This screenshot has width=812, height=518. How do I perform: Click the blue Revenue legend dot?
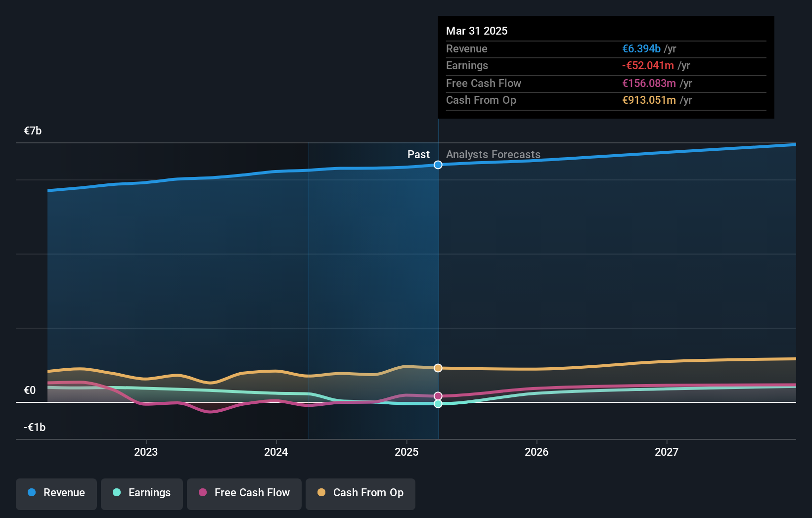click(32, 492)
